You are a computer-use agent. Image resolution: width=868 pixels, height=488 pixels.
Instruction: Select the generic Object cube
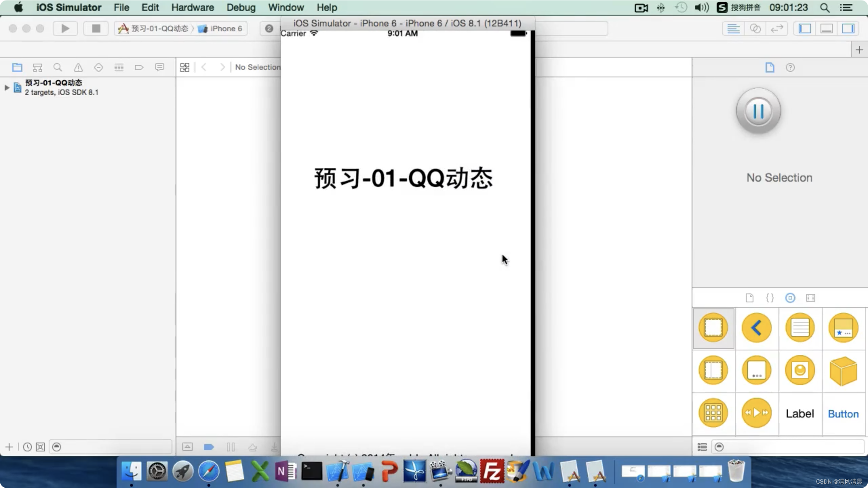pyautogui.click(x=843, y=371)
